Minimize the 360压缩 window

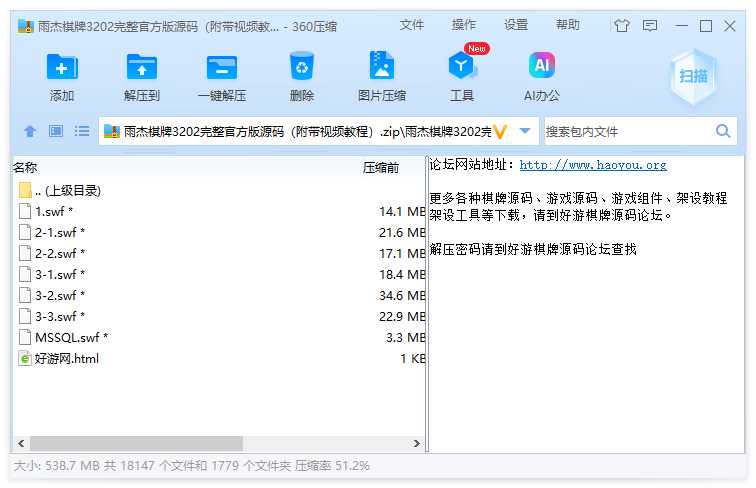[681, 26]
